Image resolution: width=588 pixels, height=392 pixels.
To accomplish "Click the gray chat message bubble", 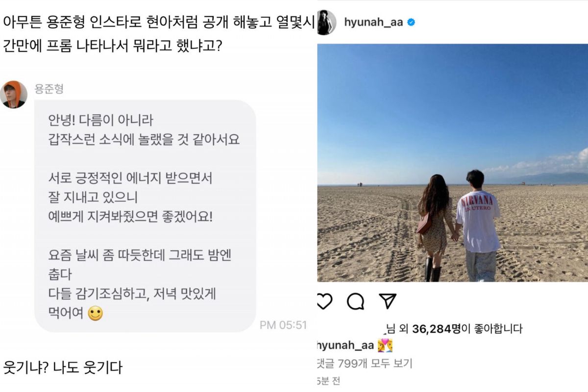I will [x=146, y=216].
